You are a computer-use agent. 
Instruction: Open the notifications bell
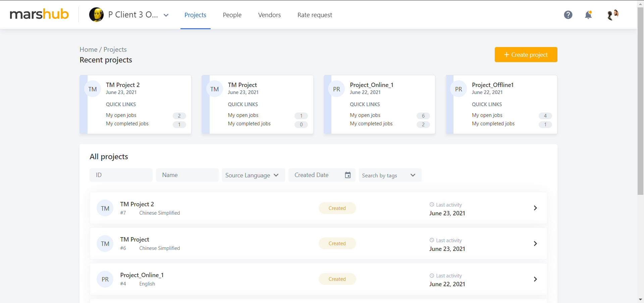point(588,15)
